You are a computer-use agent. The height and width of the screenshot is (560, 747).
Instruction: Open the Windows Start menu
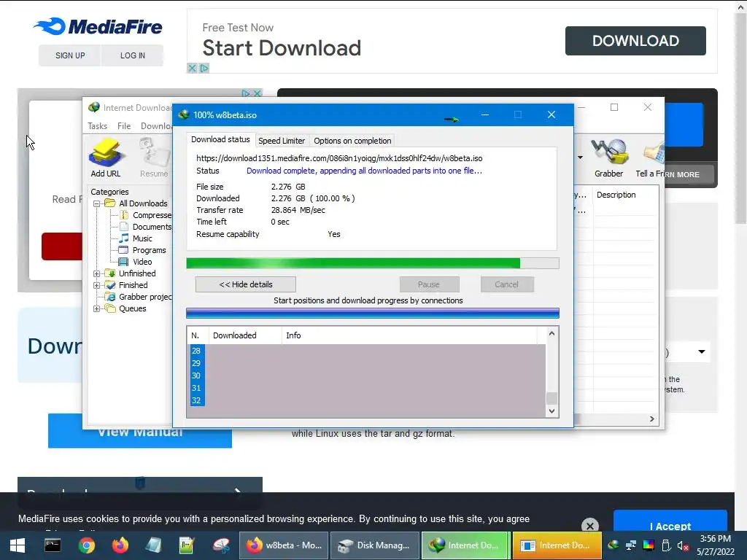pyautogui.click(x=18, y=545)
